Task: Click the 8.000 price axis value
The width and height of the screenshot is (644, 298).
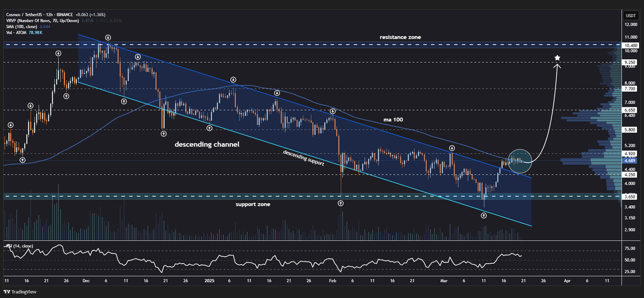Action: coord(630,83)
